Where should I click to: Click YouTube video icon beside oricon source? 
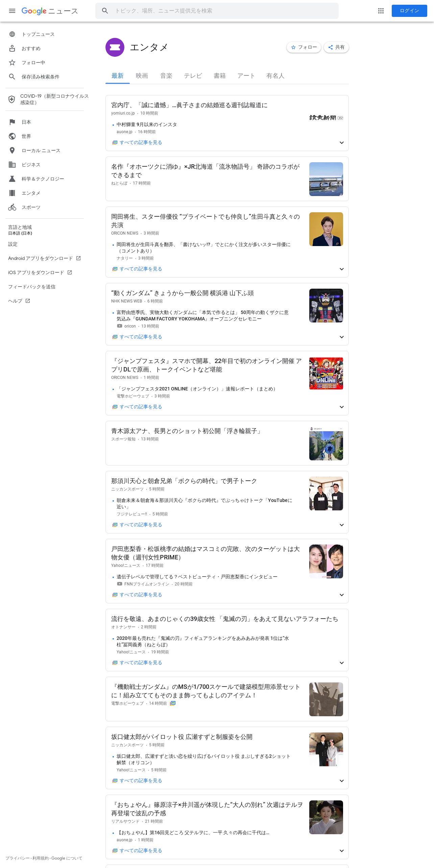[x=120, y=326]
